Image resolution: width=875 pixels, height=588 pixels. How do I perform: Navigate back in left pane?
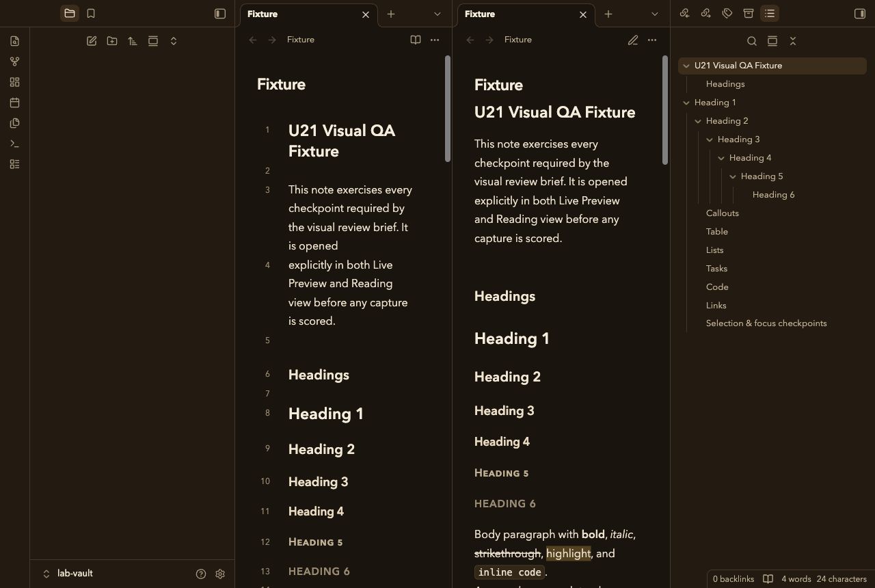[253, 40]
